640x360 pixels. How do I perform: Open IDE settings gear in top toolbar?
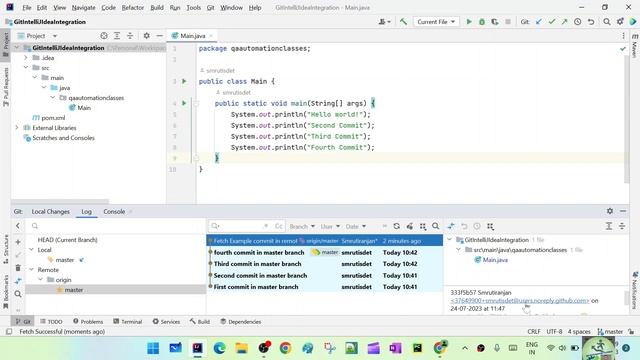(x=620, y=22)
